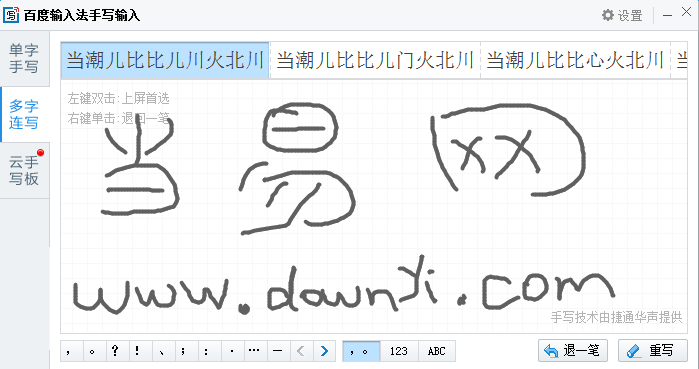
Task: Switch to 单字手写 mode tab
Action: [x=24, y=58]
